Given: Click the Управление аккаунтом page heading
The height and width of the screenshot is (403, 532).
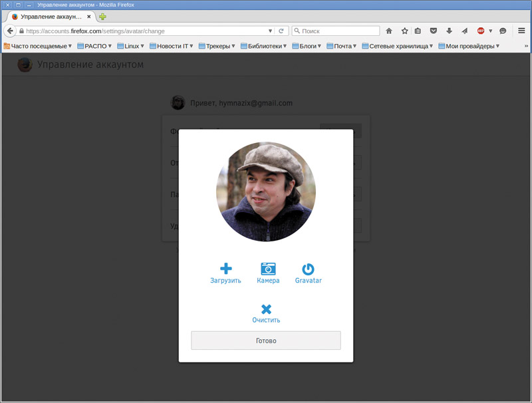Looking at the screenshot, I should pyautogui.click(x=90, y=65).
